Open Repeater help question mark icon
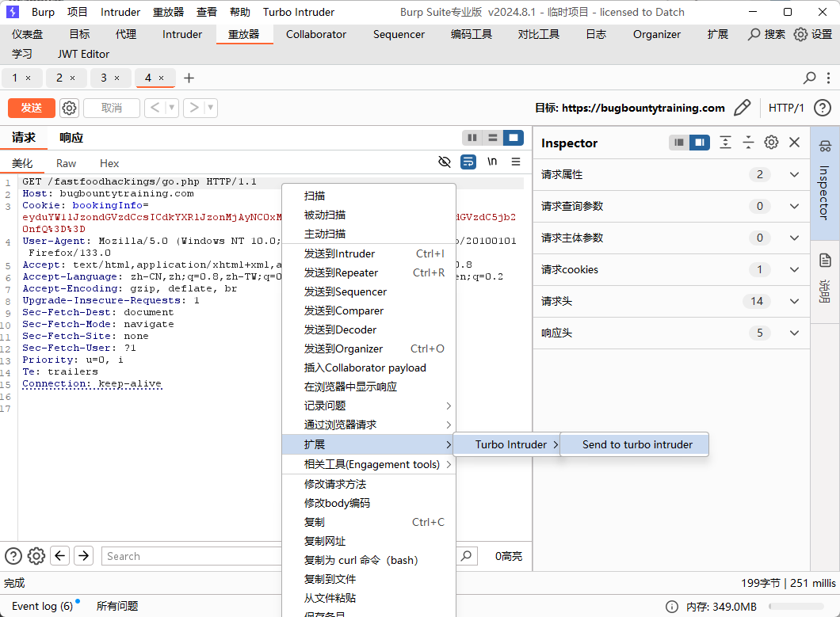The image size is (840, 617). pos(823,109)
